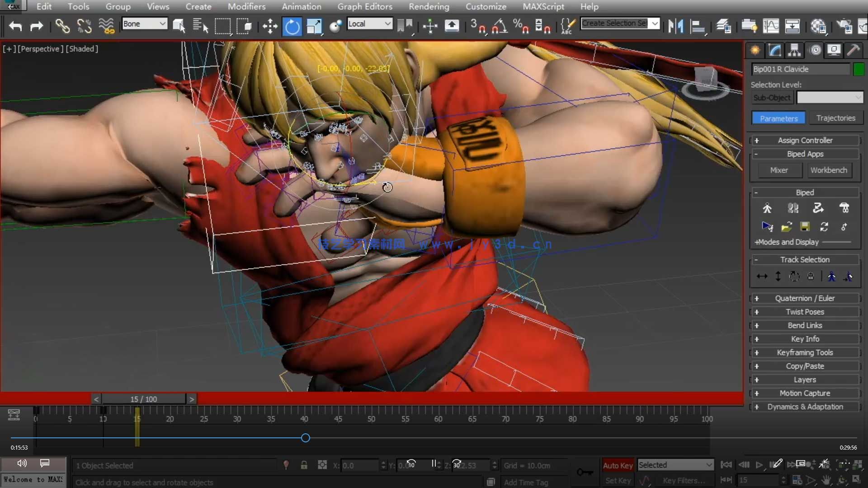The height and width of the screenshot is (488, 868).
Task: Toggle the selection lock padlock
Action: pyautogui.click(x=304, y=465)
